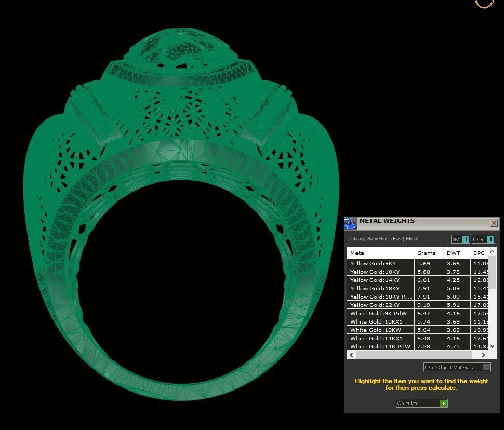The width and height of the screenshot is (504, 430).
Task: Select the Yellow Gold:10KY row
Action: pyautogui.click(x=418, y=272)
